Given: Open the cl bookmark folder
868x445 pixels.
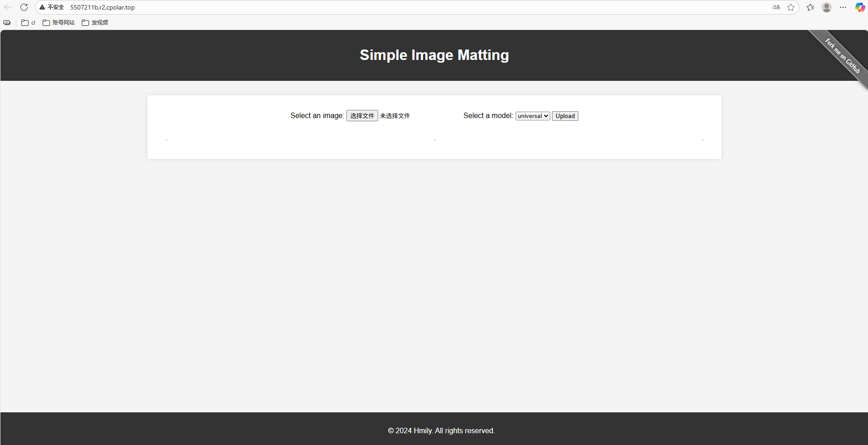Looking at the screenshot, I should (28, 23).
